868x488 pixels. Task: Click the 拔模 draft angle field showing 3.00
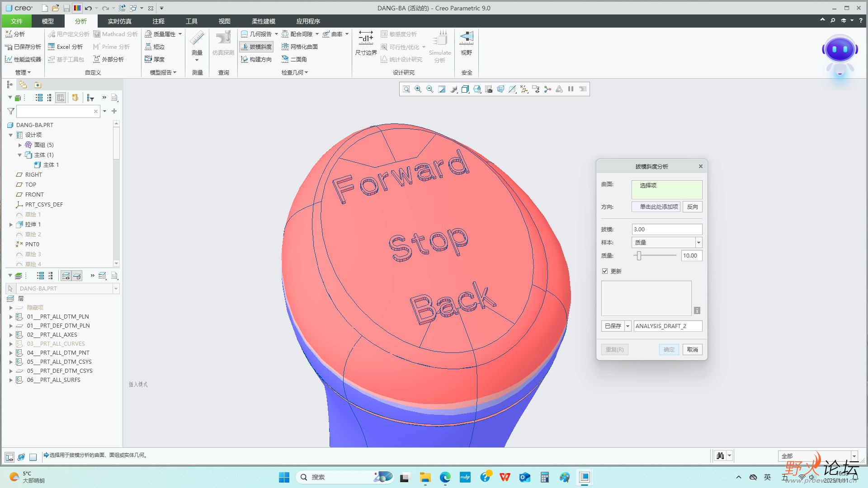[667, 230]
